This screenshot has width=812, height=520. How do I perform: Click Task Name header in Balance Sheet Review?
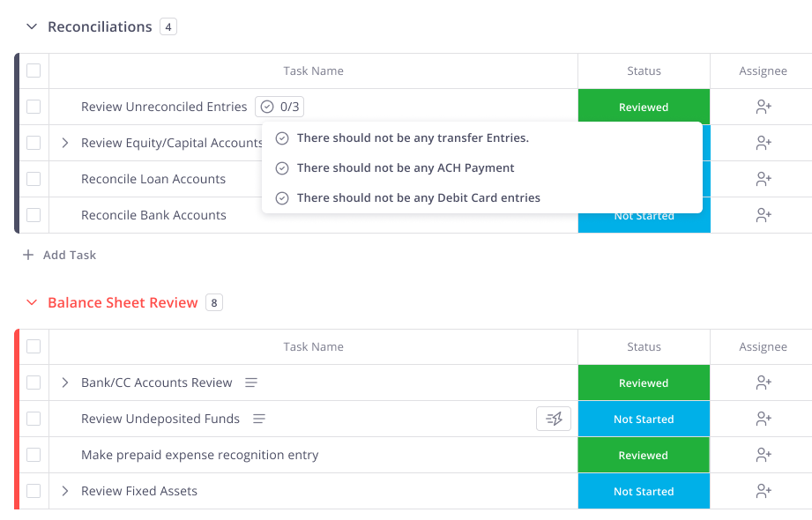pyautogui.click(x=313, y=347)
